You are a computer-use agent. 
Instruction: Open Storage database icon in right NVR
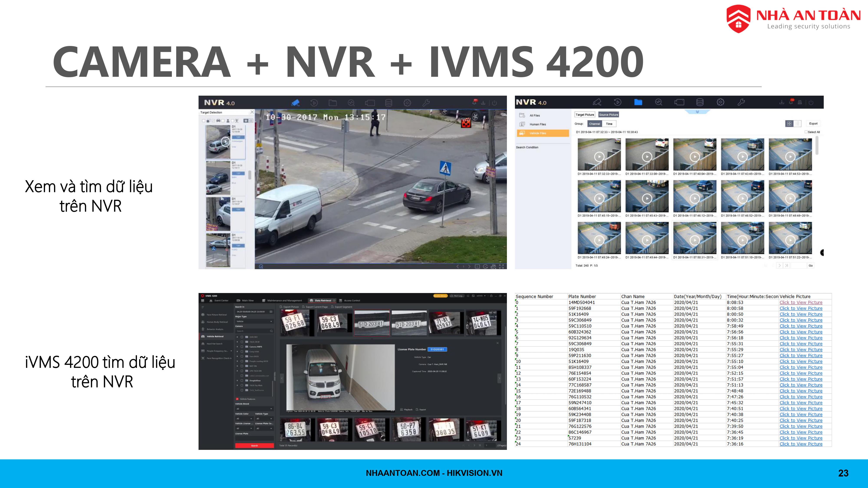(700, 102)
